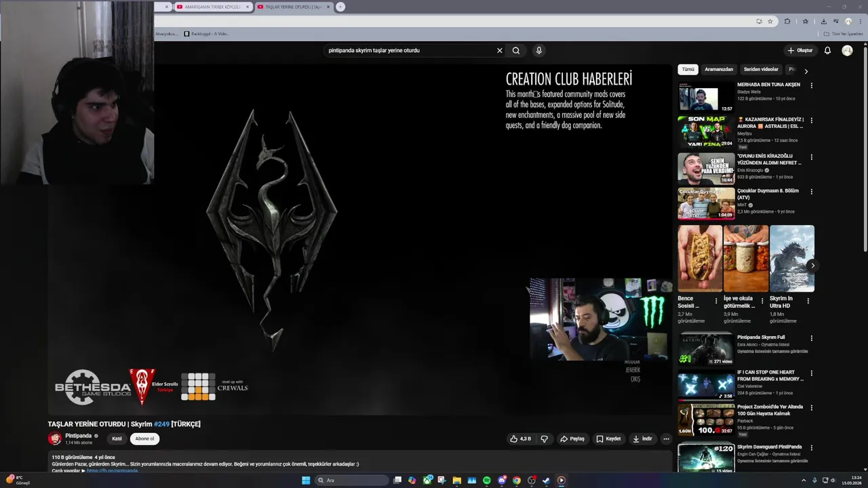The image size is (868, 488).
Task: Open options for Bence Sosisli short
Action: click(716, 300)
